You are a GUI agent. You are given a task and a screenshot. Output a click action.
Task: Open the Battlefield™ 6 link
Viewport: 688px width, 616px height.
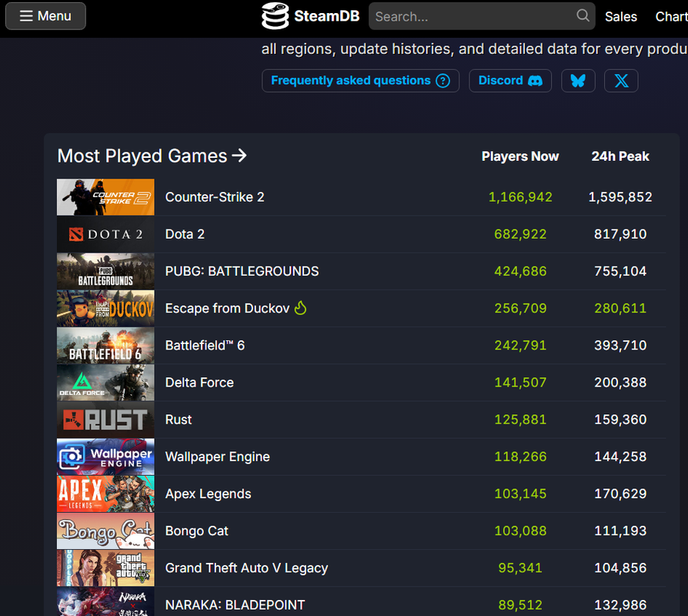coord(205,346)
